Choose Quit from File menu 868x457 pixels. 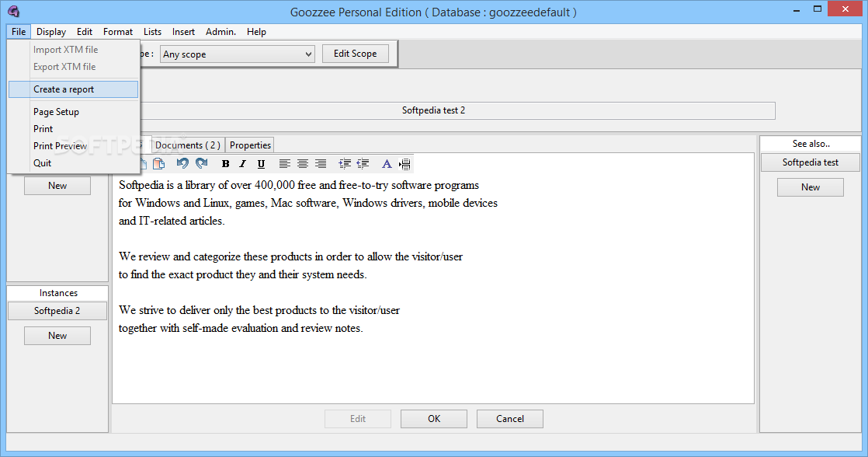coord(73,163)
